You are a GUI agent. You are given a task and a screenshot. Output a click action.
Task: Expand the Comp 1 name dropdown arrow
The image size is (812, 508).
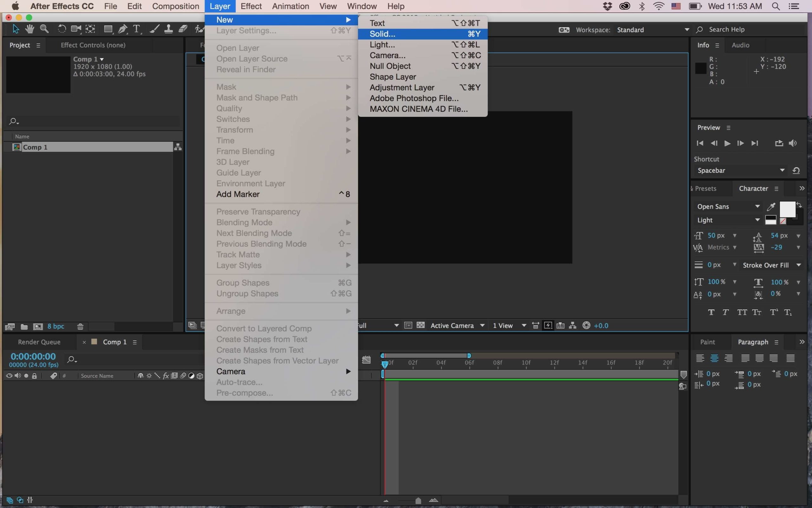coord(102,59)
